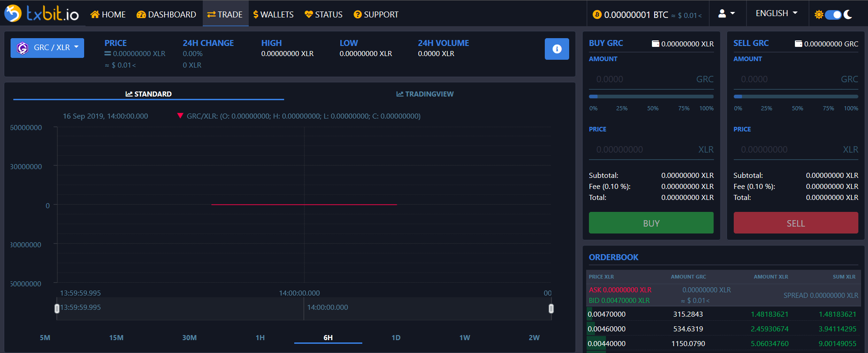Click the 24H VOLUME value
Viewport: 868px width, 353px height.
tap(436, 54)
